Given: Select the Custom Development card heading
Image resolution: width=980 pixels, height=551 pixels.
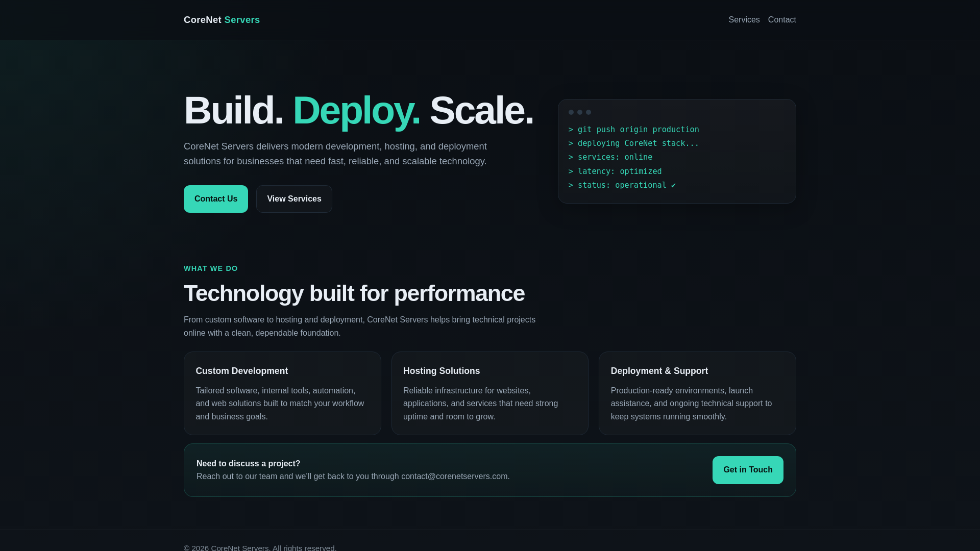Looking at the screenshot, I should tap(242, 371).
